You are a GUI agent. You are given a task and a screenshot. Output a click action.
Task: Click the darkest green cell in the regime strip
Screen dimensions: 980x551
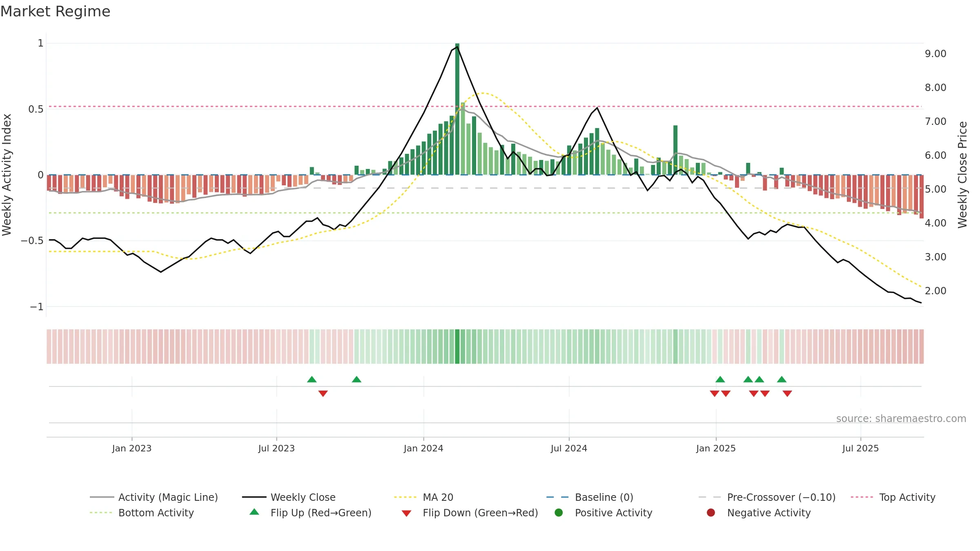[457, 347]
